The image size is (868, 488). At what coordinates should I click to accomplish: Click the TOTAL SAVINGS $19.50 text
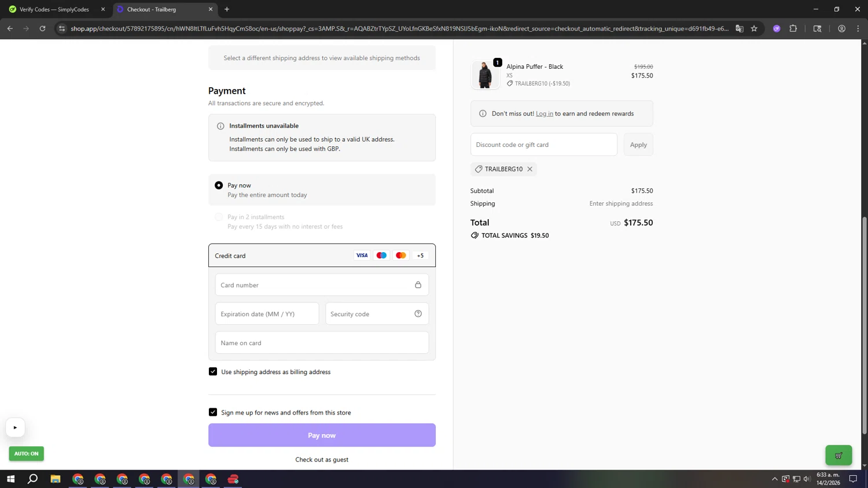click(515, 235)
